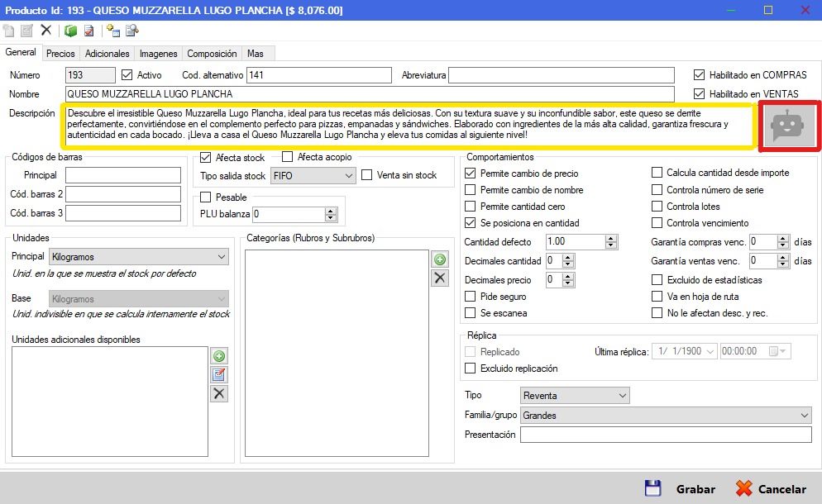Check Excluido de estadísticas
The width and height of the screenshot is (822, 504).
(657, 280)
